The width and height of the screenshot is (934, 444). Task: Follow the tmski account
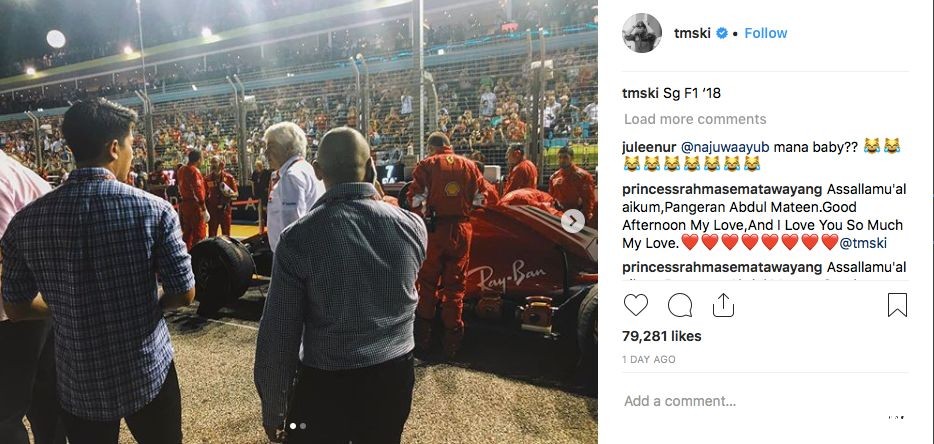(x=765, y=33)
